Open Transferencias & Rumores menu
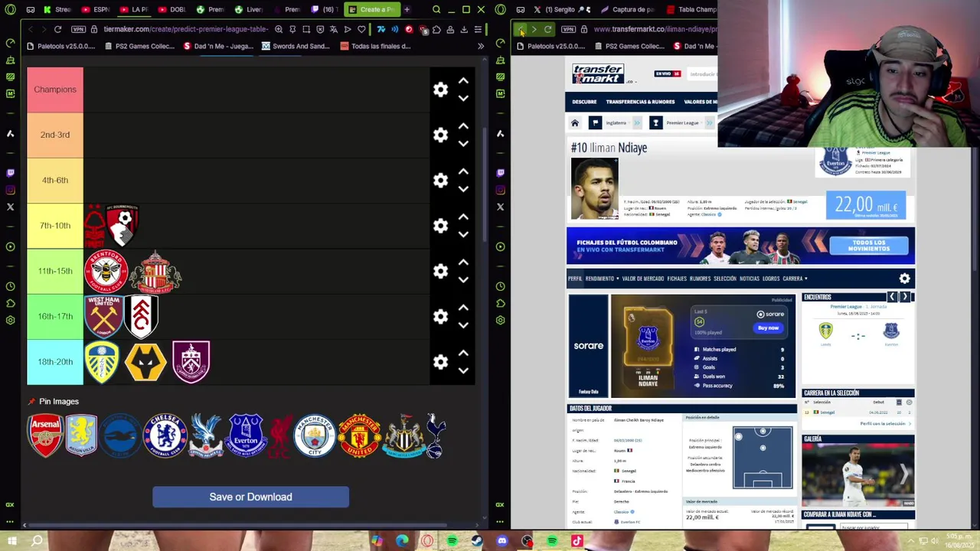This screenshot has height=551, width=980. pyautogui.click(x=640, y=102)
